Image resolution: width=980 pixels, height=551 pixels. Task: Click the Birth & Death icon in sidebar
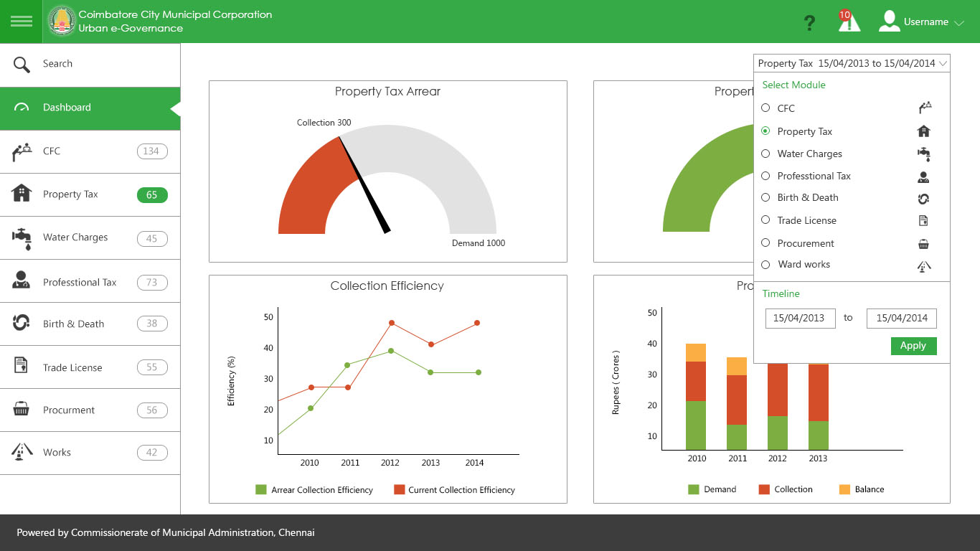pos(22,323)
